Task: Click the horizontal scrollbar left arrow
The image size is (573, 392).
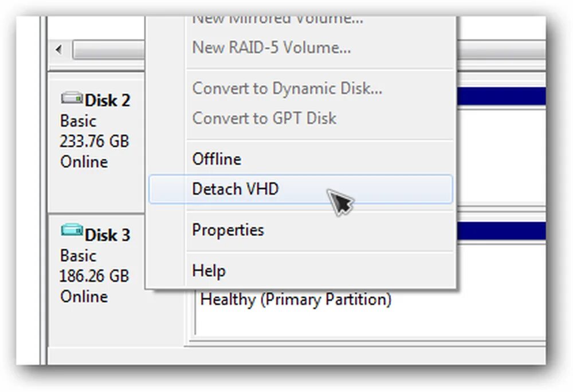Action: pos(58,49)
